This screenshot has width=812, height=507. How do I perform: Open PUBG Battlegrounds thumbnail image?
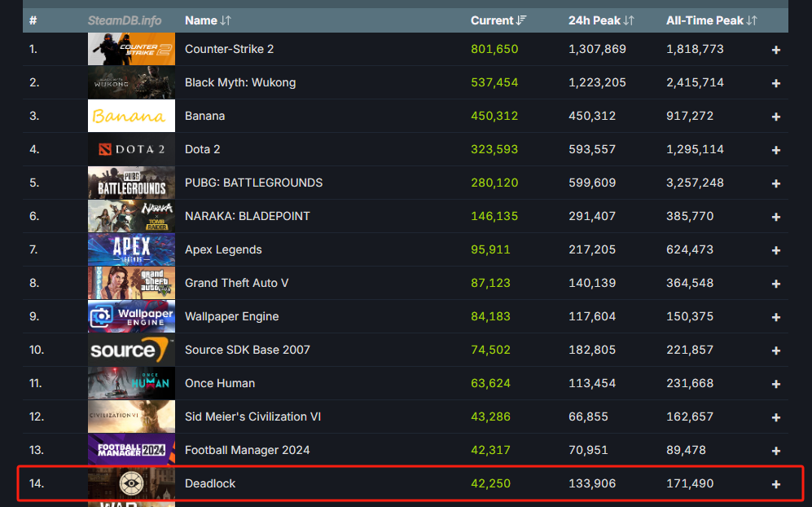point(132,183)
